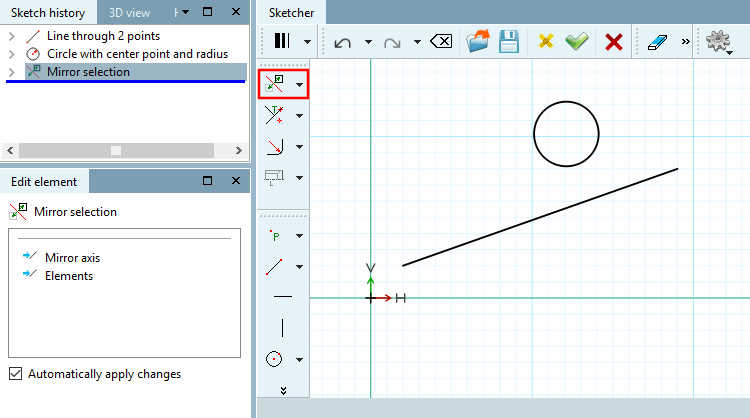The width and height of the screenshot is (750, 418).
Task: Apply sketch with green checkmark
Action: tap(577, 42)
